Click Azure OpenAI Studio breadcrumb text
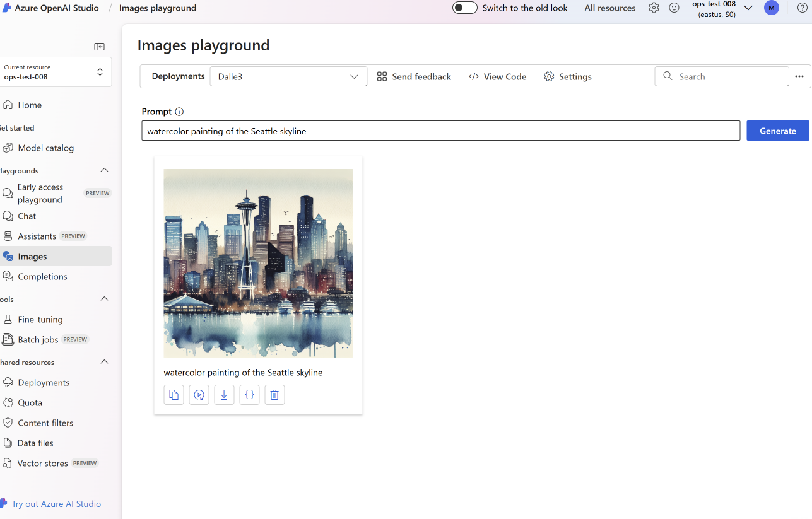 (57, 8)
